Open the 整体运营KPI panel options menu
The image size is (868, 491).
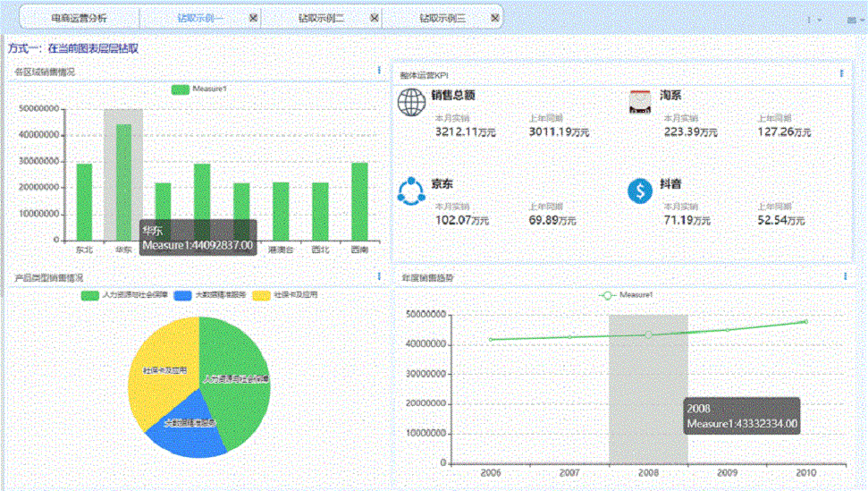tap(842, 73)
